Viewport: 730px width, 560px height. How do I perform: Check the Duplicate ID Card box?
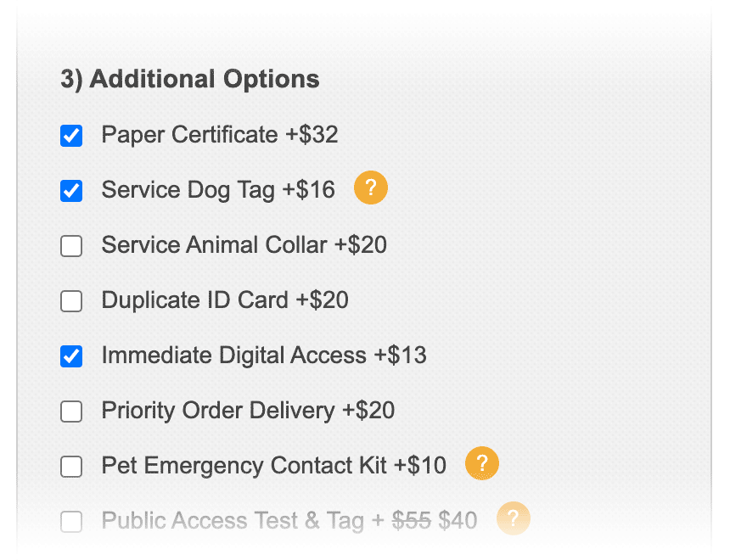(x=71, y=301)
